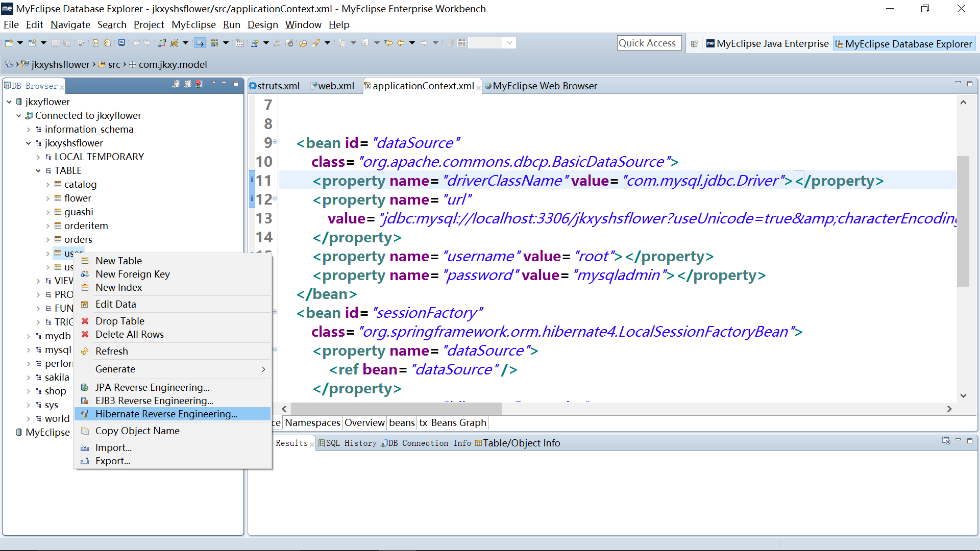The height and width of the screenshot is (551, 980).
Task: Open DB Browser view menu triangle
Action: click(214, 83)
